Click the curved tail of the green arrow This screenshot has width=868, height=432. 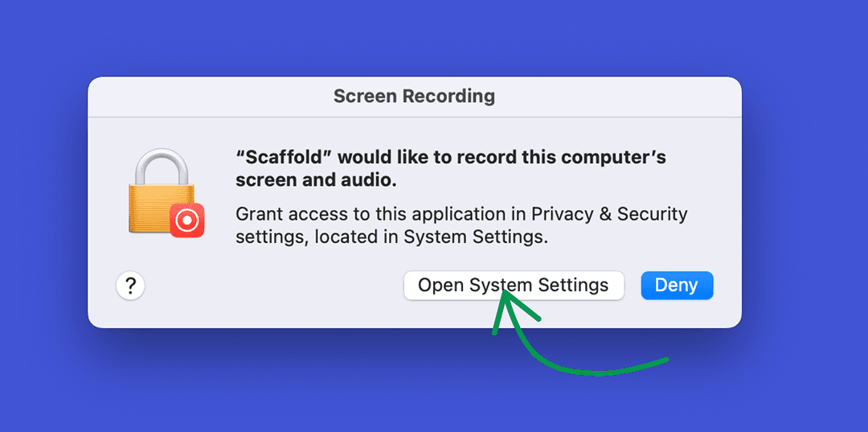(595, 370)
